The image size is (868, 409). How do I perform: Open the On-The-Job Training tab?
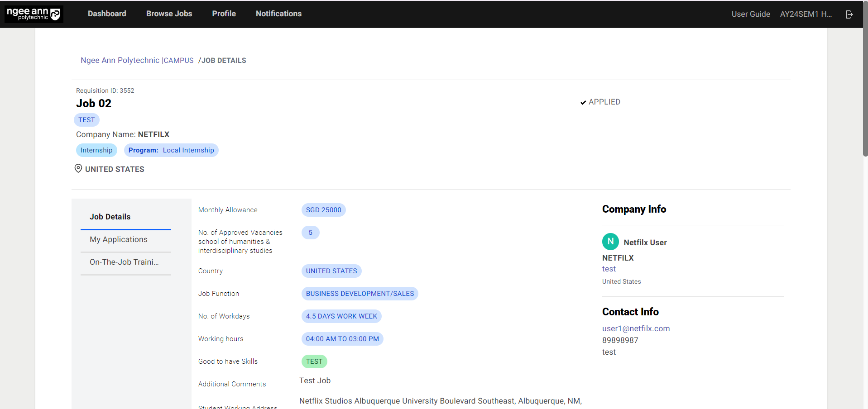point(124,262)
